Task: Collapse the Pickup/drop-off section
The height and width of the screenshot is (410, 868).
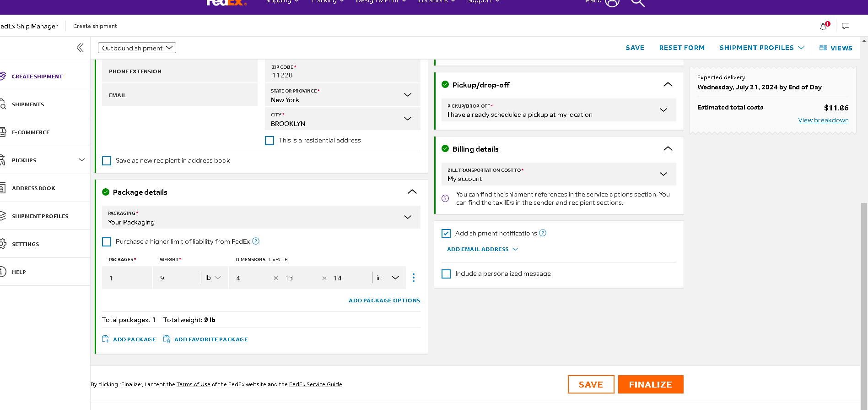Action: (x=668, y=85)
